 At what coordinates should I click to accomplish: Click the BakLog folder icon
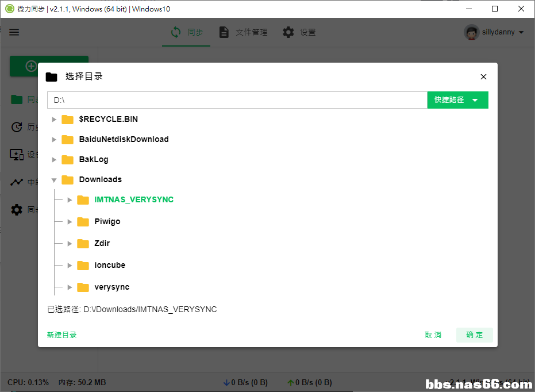[68, 160]
